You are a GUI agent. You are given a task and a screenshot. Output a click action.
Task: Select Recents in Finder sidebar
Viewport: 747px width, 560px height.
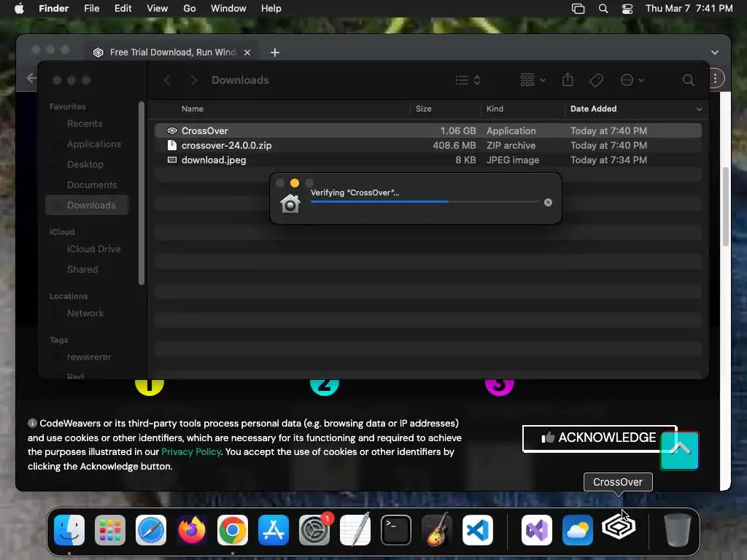coord(85,124)
